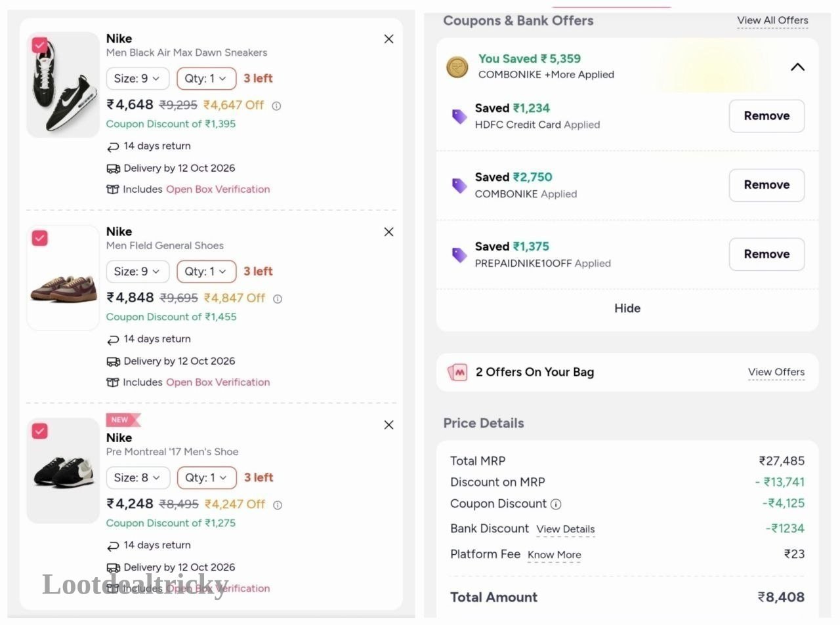This screenshot has width=840, height=625.
Task: Open Size 8 dropdown for Pre Montreal '17
Action: (x=138, y=477)
